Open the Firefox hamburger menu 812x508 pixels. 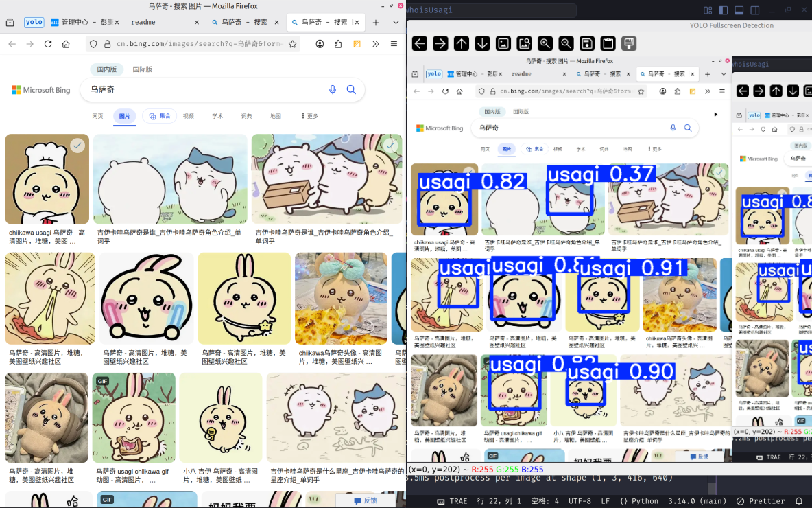click(393, 43)
